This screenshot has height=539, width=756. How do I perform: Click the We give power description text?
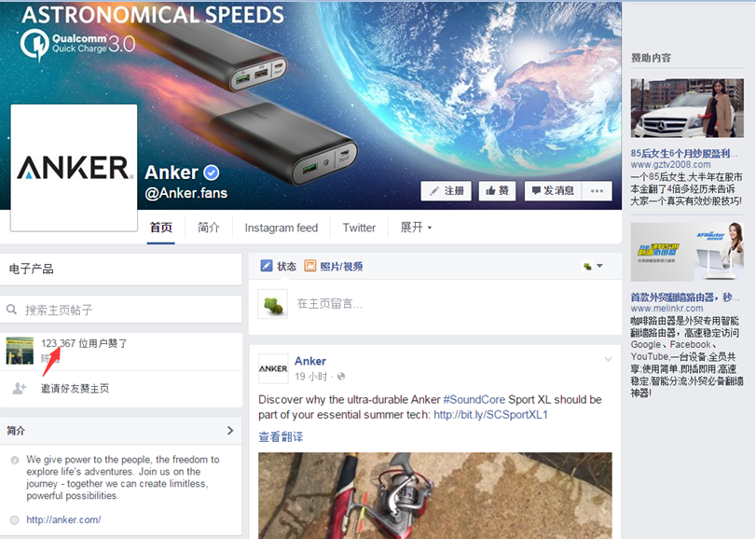pos(123,477)
